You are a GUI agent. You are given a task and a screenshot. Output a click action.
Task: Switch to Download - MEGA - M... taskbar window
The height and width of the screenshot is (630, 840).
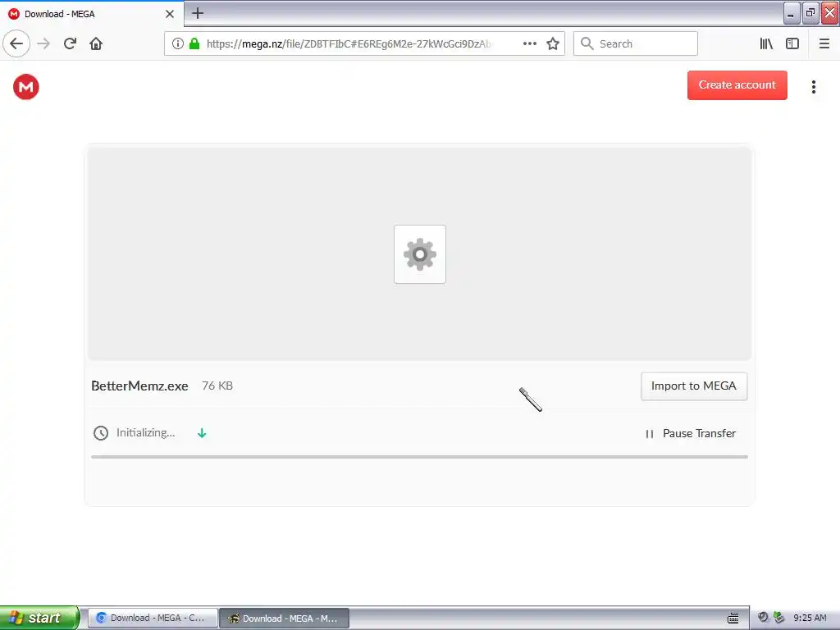pyautogui.click(x=285, y=619)
